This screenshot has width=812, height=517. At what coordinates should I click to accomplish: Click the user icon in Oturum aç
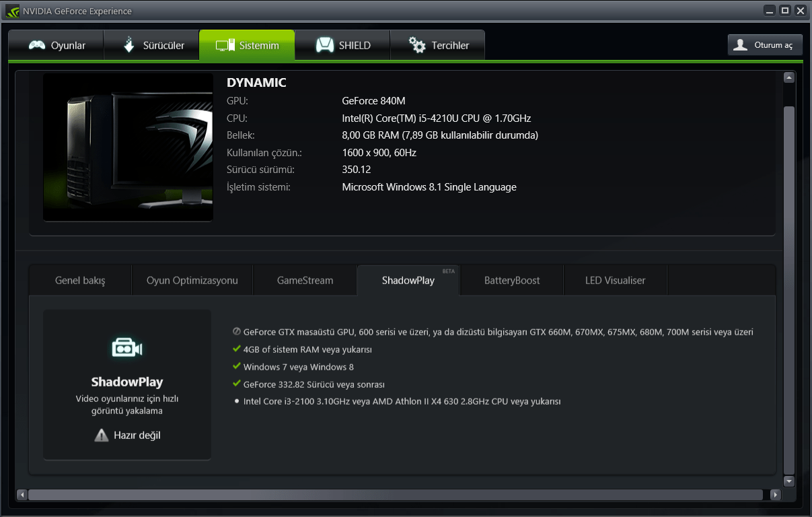coord(741,45)
